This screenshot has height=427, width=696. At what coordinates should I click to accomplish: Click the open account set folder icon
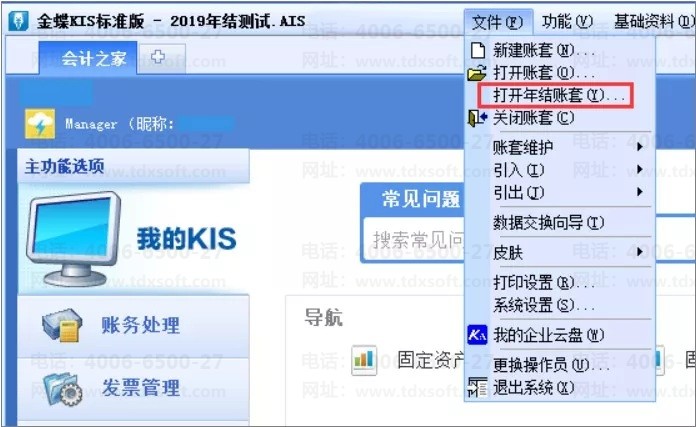click(477, 73)
